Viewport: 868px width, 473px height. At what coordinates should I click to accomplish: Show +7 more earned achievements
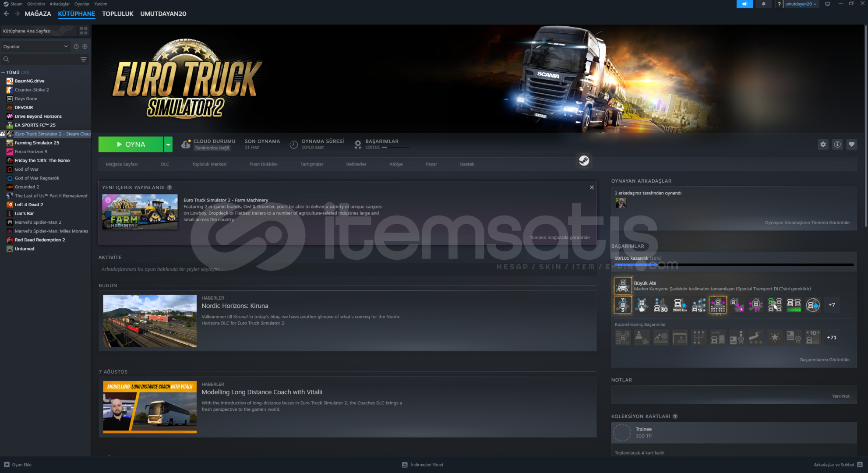coord(832,305)
